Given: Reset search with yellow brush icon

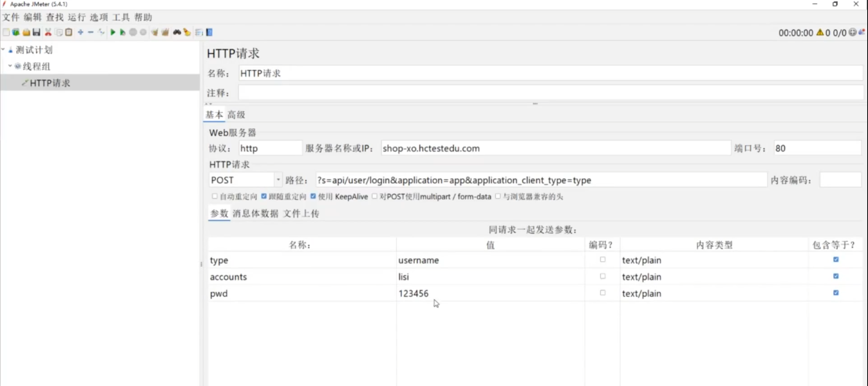Looking at the screenshot, I should pos(187,32).
